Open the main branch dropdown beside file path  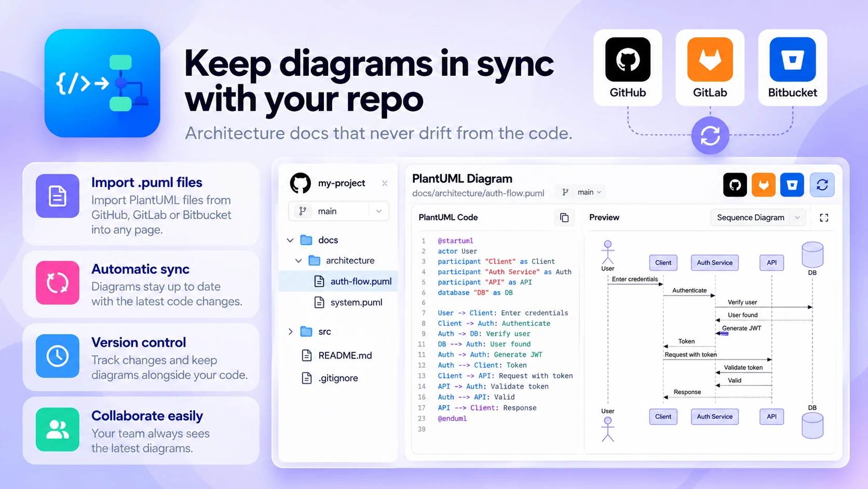[x=581, y=192]
